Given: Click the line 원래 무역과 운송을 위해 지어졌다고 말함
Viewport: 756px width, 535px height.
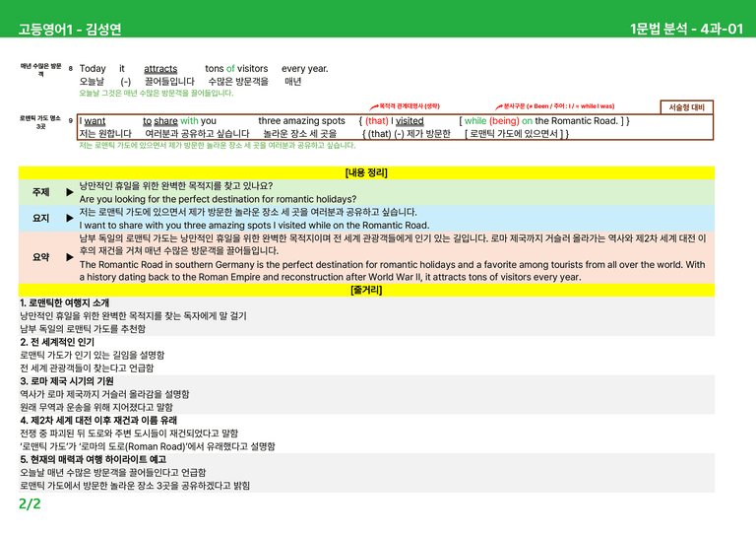Looking at the screenshot, I should click(x=96, y=407).
